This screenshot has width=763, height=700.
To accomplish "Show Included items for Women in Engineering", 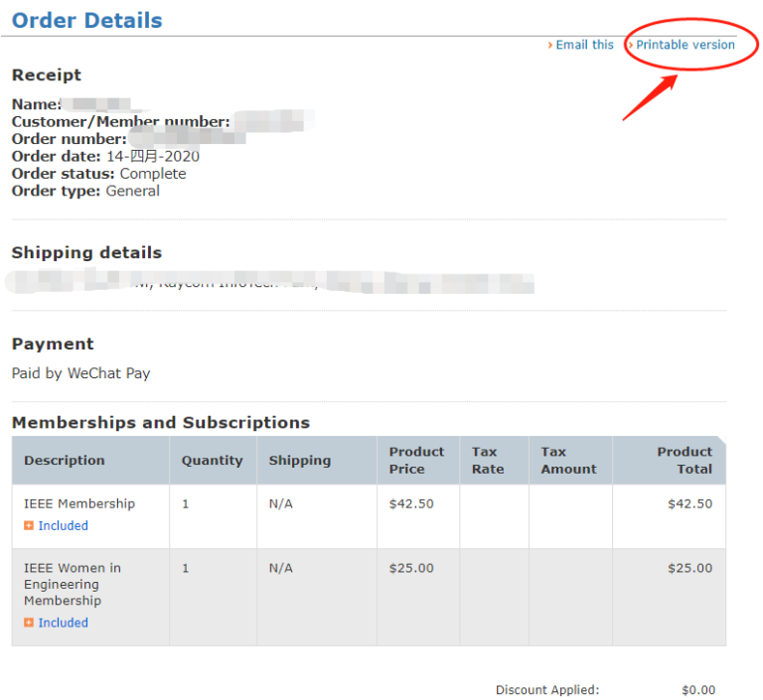I will pos(63,624).
